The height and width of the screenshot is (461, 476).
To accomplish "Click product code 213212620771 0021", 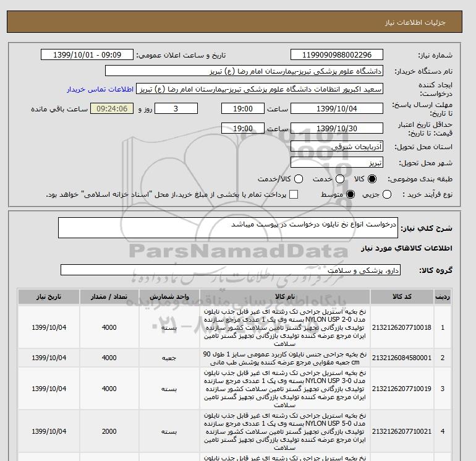I will point(402,431).
